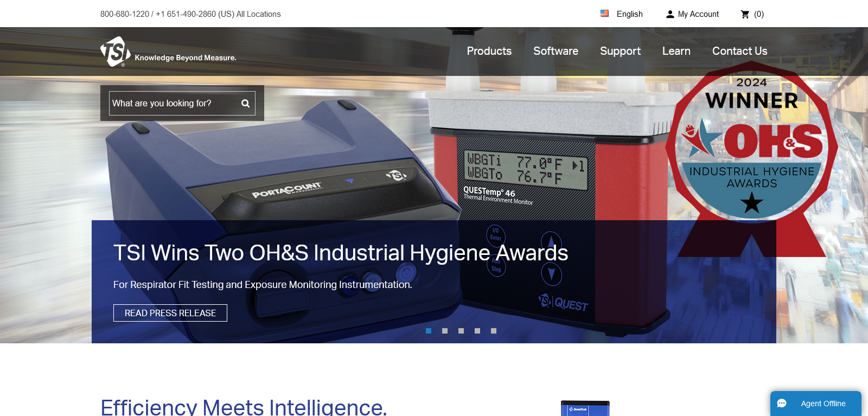The image size is (868, 416).
Task: Open the Agent Offline chat widget
Action: [822, 404]
